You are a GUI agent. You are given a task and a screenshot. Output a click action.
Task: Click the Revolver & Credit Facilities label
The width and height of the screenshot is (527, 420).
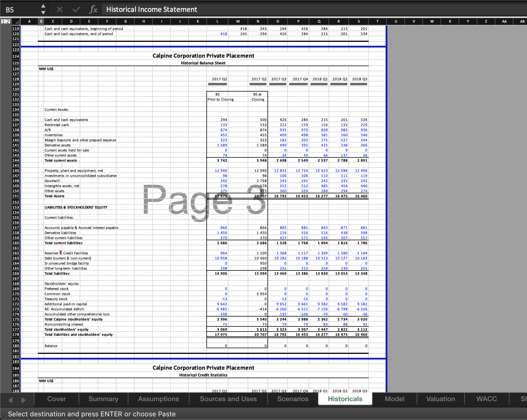[66, 253]
